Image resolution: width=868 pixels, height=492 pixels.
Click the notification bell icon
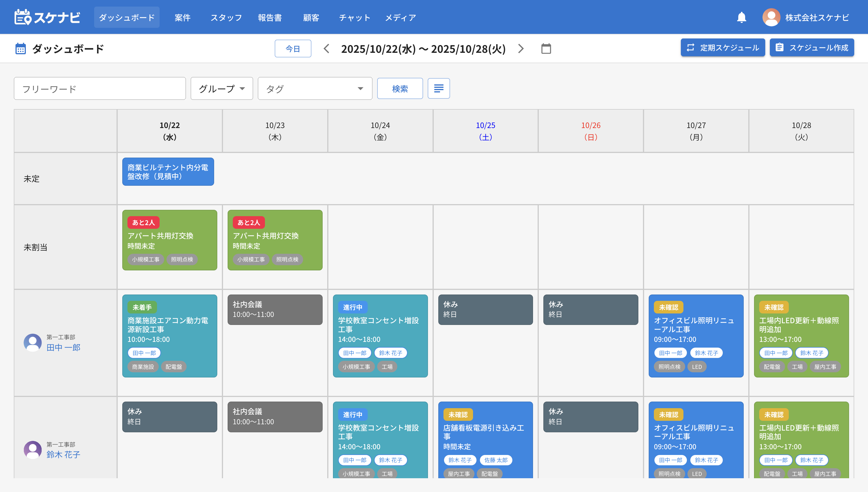point(741,17)
